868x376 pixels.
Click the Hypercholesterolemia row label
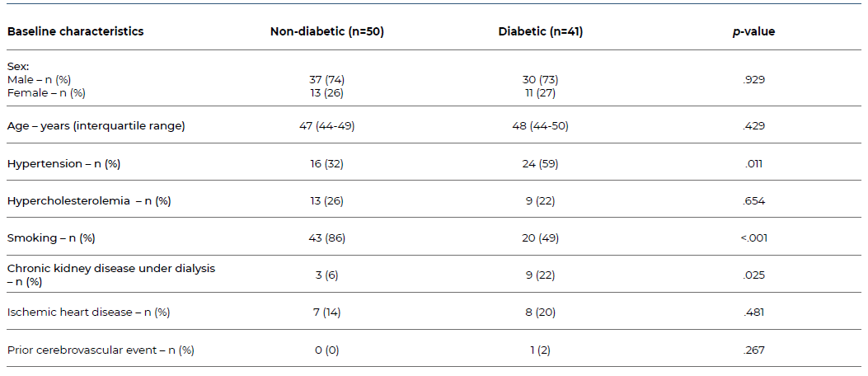[x=88, y=200]
